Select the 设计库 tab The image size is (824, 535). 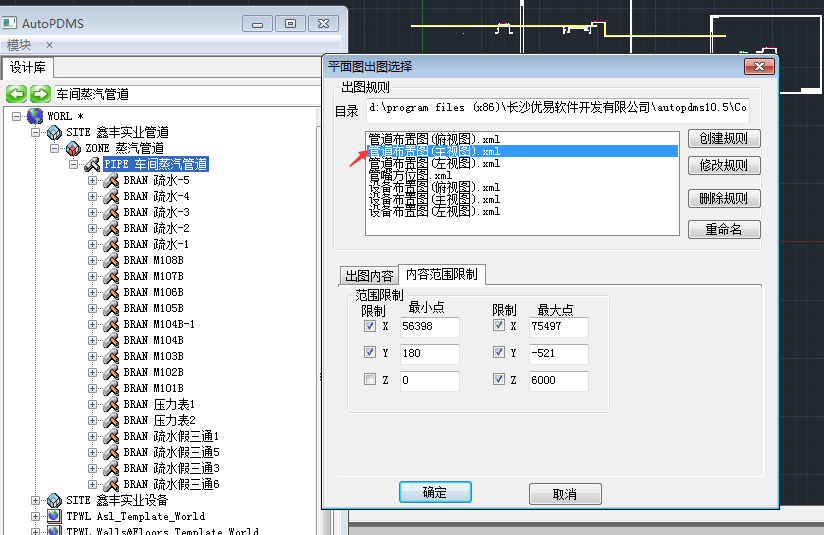[27, 68]
